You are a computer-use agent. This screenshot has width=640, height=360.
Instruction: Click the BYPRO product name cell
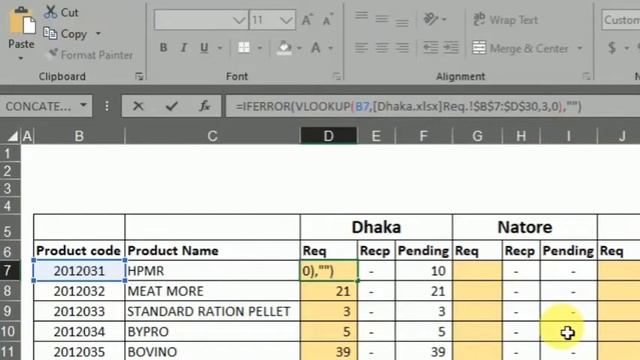(213, 331)
